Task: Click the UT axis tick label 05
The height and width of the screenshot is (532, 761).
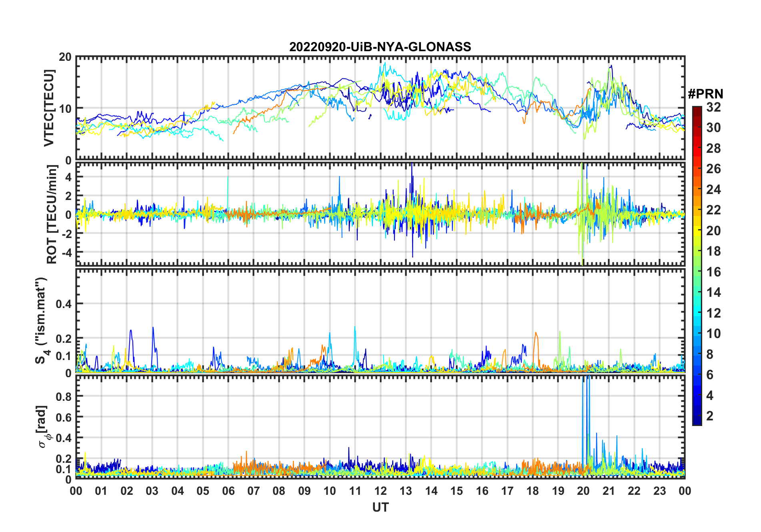Action: pyautogui.click(x=203, y=491)
